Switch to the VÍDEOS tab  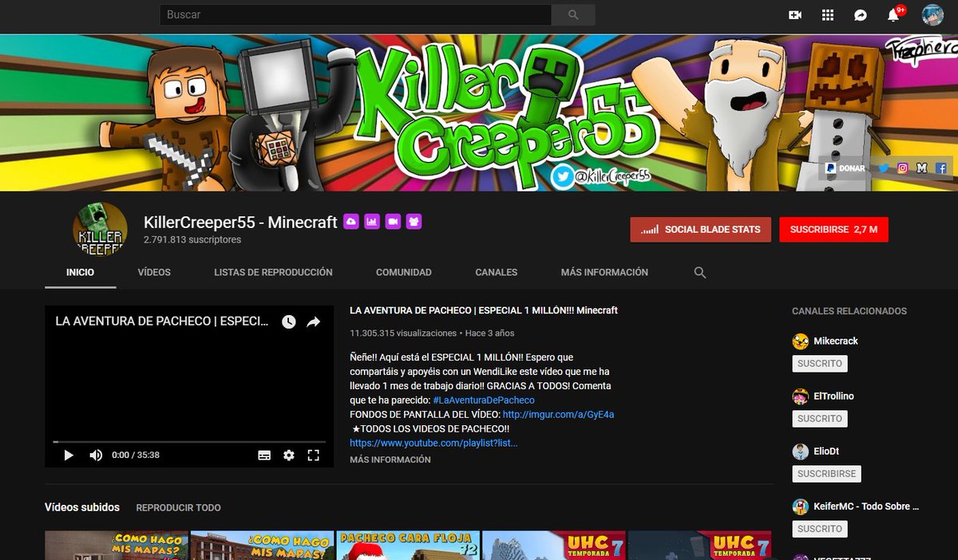point(154,272)
